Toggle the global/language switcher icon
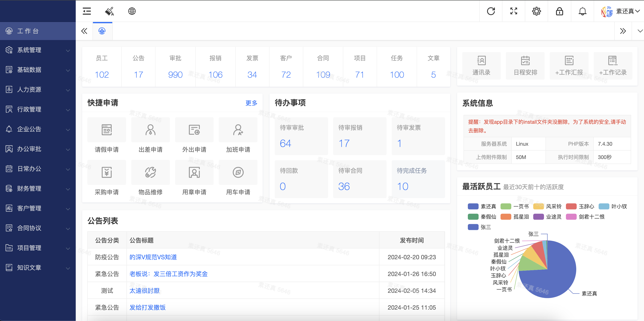 pyautogui.click(x=132, y=11)
